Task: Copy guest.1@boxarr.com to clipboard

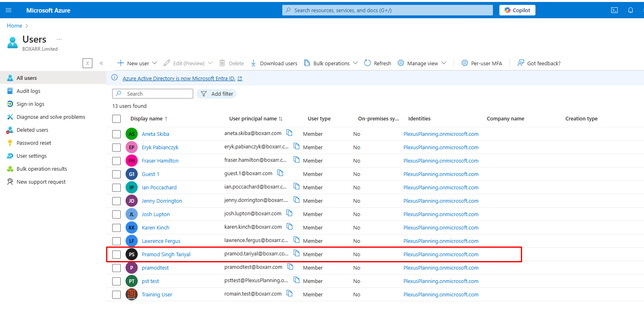Action: [280, 173]
